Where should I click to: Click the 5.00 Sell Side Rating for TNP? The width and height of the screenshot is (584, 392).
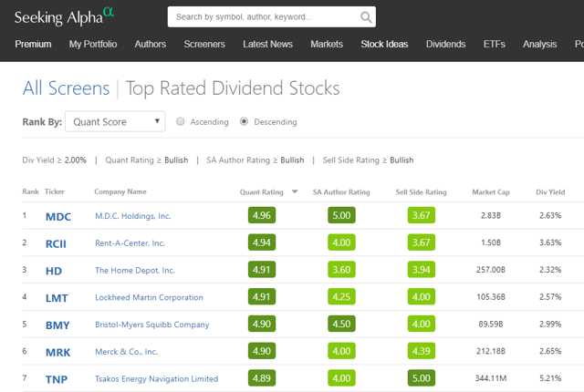(422, 378)
